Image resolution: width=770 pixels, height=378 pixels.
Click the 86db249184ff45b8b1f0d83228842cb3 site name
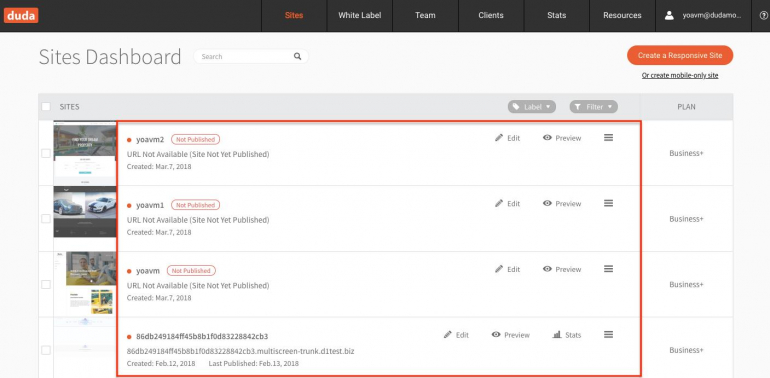click(202, 336)
